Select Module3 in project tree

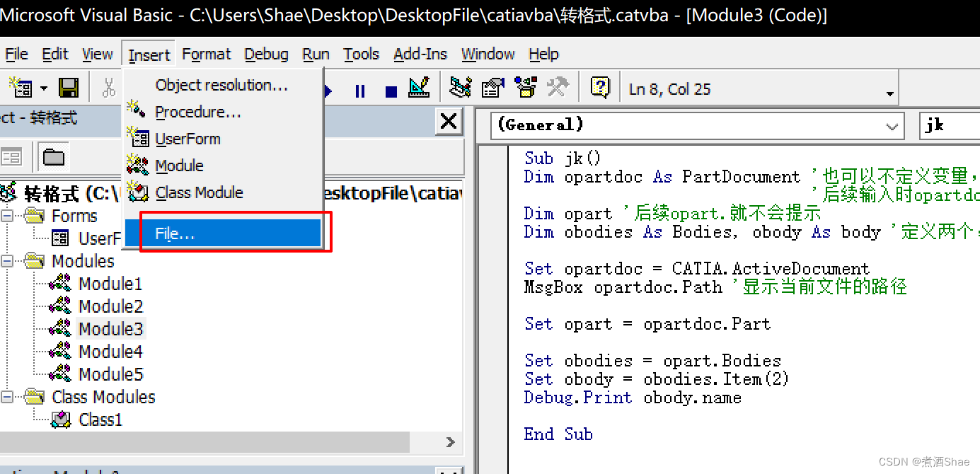[110, 329]
